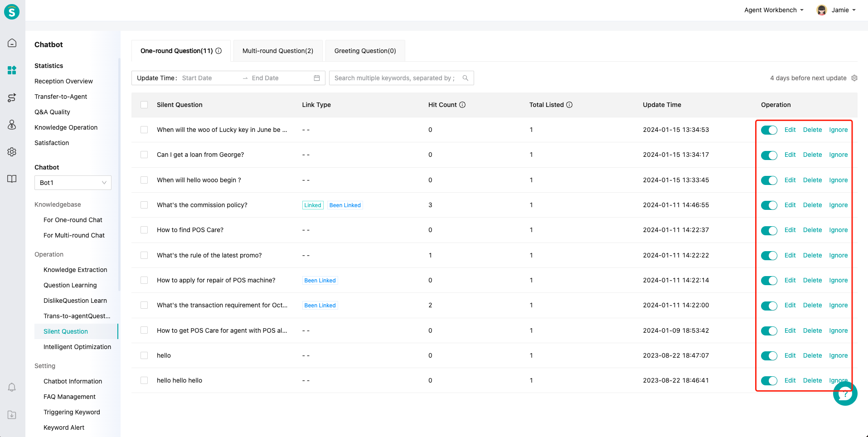Open Triggering Keyword setting
Viewport: 868px width, 437px height.
tap(72, 412)
